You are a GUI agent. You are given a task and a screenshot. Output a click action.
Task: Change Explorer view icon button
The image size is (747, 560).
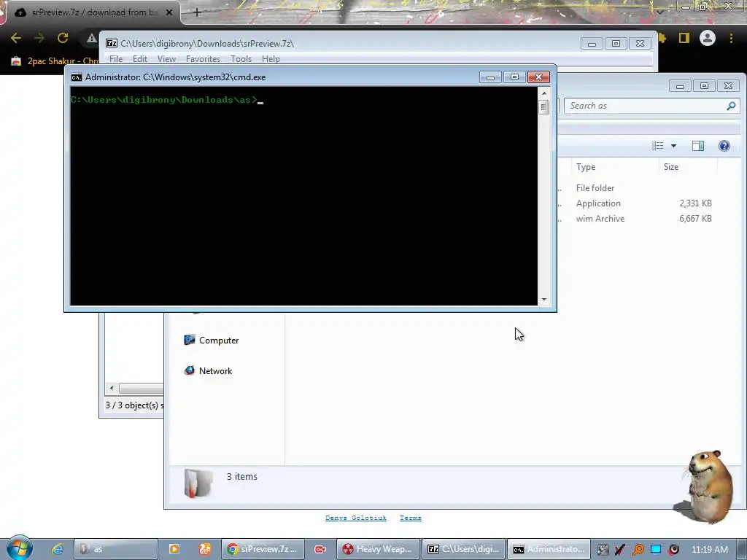(657, 146)
